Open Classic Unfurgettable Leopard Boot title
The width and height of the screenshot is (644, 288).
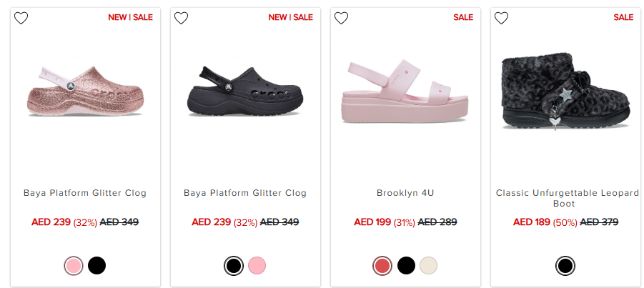pos(565,198)
